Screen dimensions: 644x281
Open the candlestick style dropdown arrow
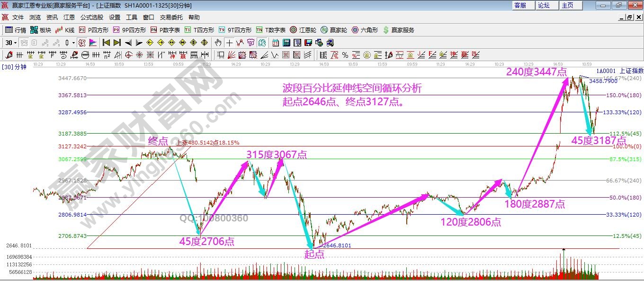coord(73,43)
